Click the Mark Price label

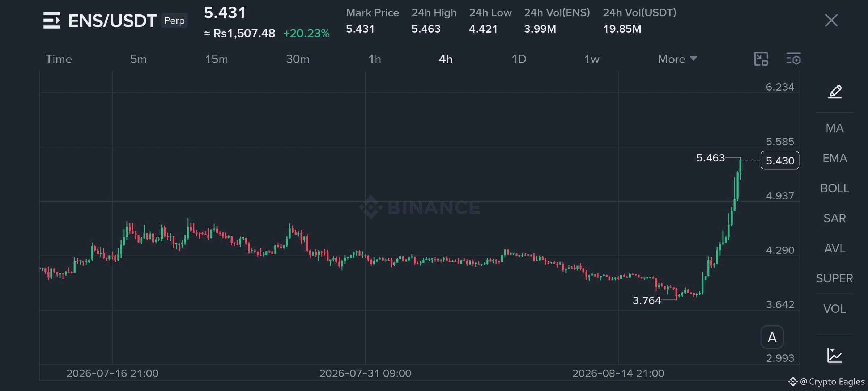point(373,13)
